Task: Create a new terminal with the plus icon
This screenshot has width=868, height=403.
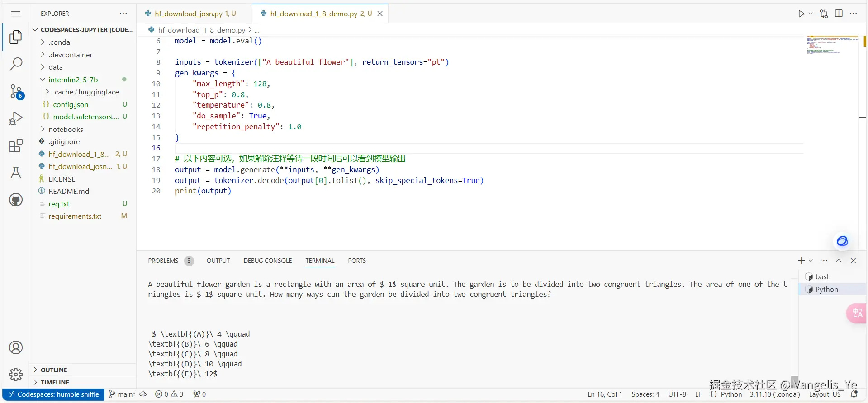Action: (x=801, y=261)
